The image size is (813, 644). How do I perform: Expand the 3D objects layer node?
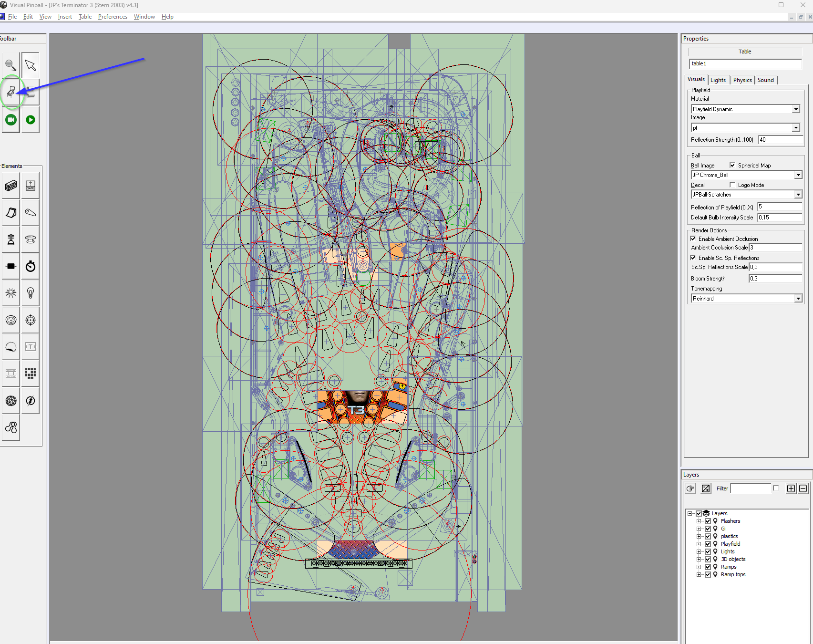coord(699,559)
